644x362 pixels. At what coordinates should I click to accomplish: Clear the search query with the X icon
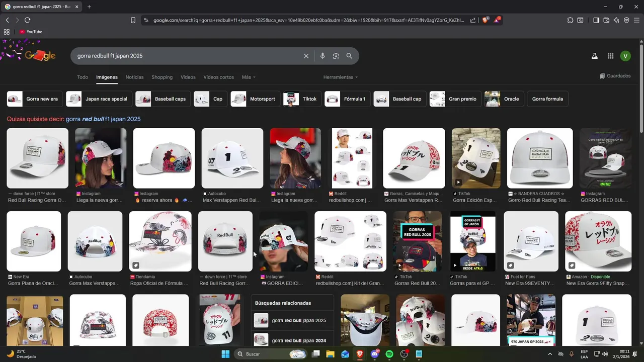(306, 56)
